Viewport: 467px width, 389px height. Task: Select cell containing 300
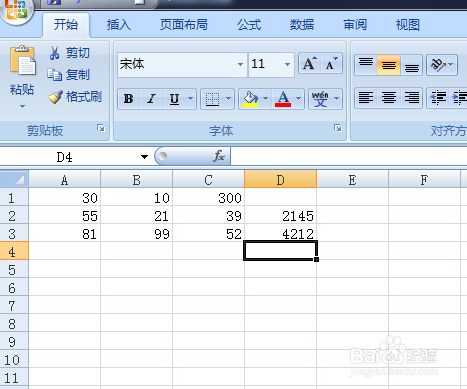click(x=208, y=198)
